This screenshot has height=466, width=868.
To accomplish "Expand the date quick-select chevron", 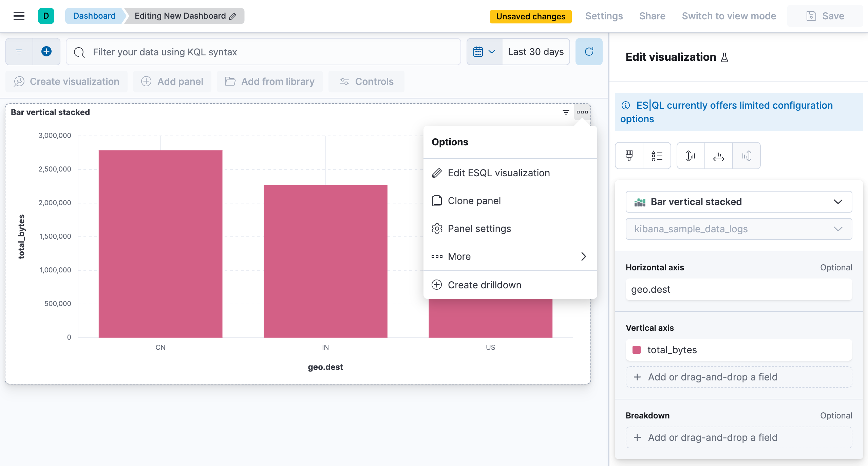I will 491,52.
